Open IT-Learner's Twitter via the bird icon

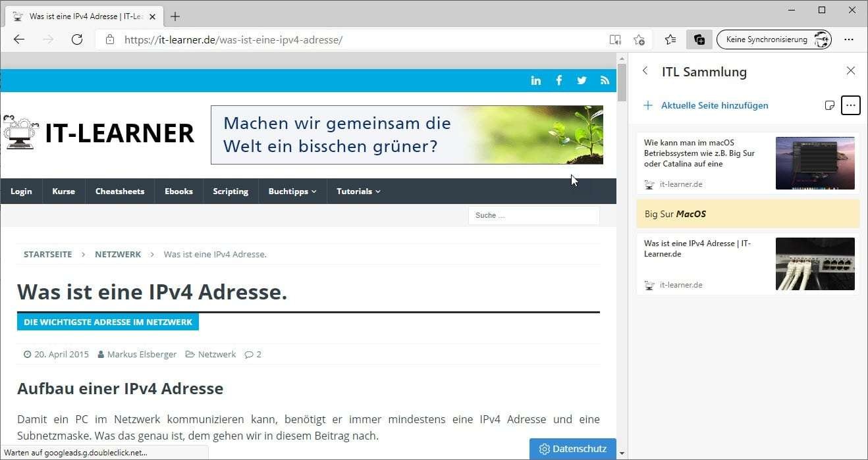click(582, 80)
